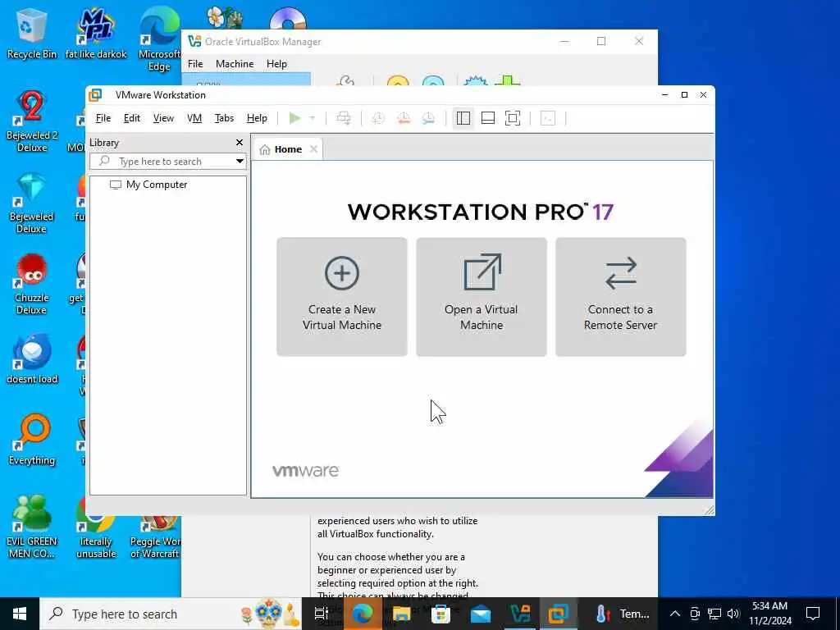Open the Windows Start menu
The height and width of the screenshot is (630, 840).
pyautogui.click(x=20, y=614)
